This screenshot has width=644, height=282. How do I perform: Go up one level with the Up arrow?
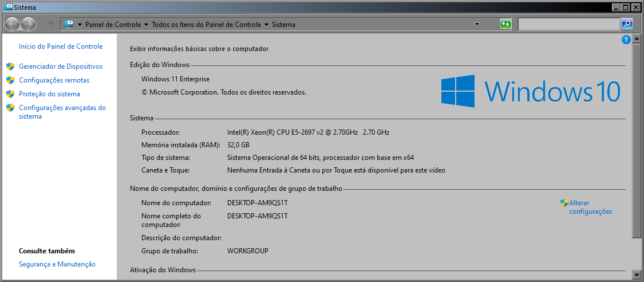click(52, 24)
